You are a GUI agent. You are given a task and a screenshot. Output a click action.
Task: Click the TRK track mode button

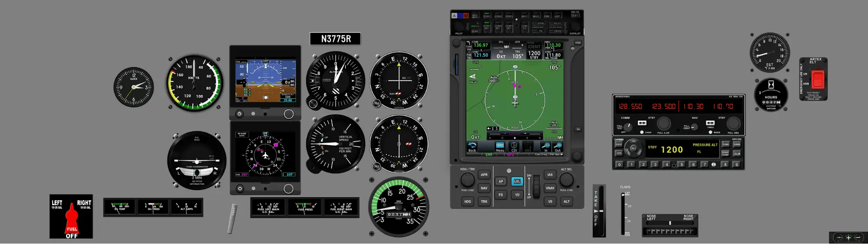[484, 202]
